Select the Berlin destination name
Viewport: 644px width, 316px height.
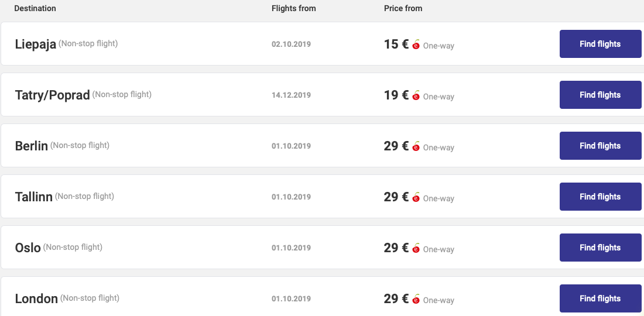[31, 146]
